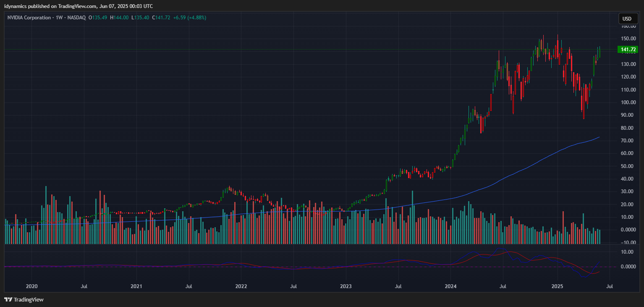644x307 pixels.
Task: Click the NVIDIA Corporation symbol title
Action: [29, 18]
